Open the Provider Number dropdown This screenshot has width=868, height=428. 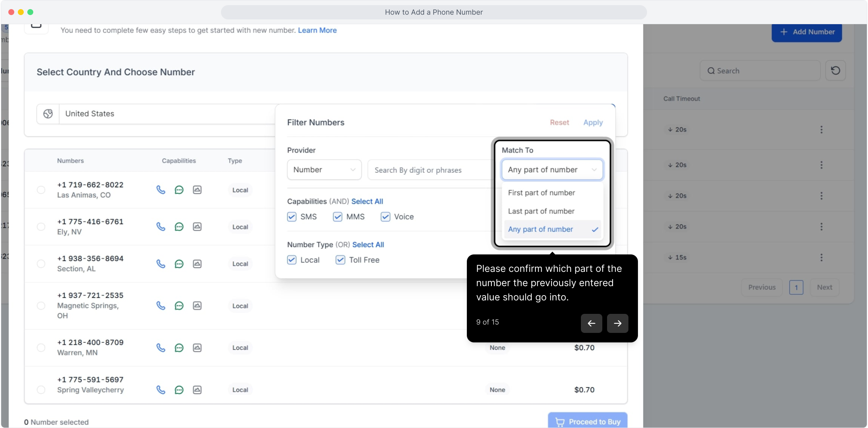(324, 170)
